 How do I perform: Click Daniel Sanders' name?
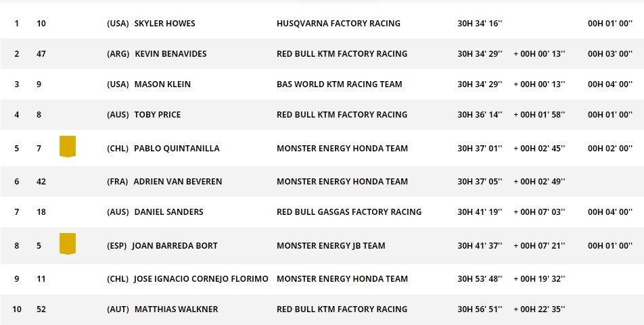click(168, 212)
